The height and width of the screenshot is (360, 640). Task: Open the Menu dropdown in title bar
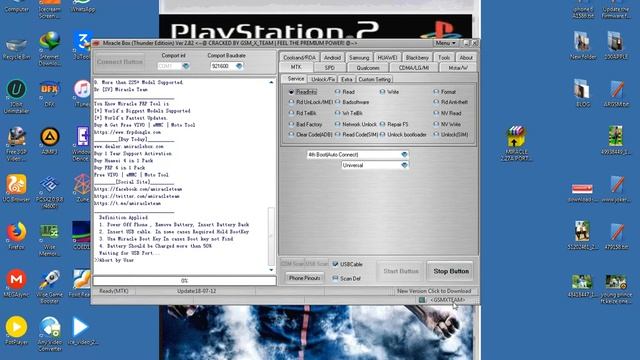(x=445, y=43)
